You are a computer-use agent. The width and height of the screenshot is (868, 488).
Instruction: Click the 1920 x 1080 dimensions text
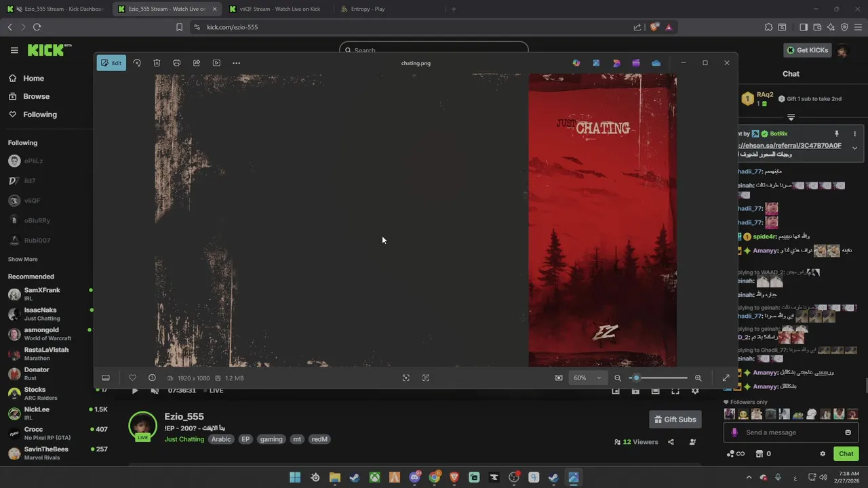[193, 378]
